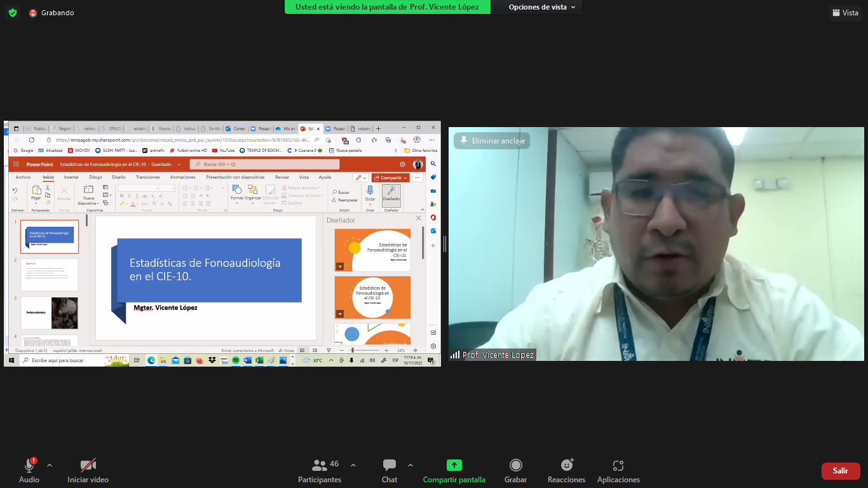Open the Otros favoritos bookmarks folder
Viewport: 868px width, 488px height.
click(421, 151)
